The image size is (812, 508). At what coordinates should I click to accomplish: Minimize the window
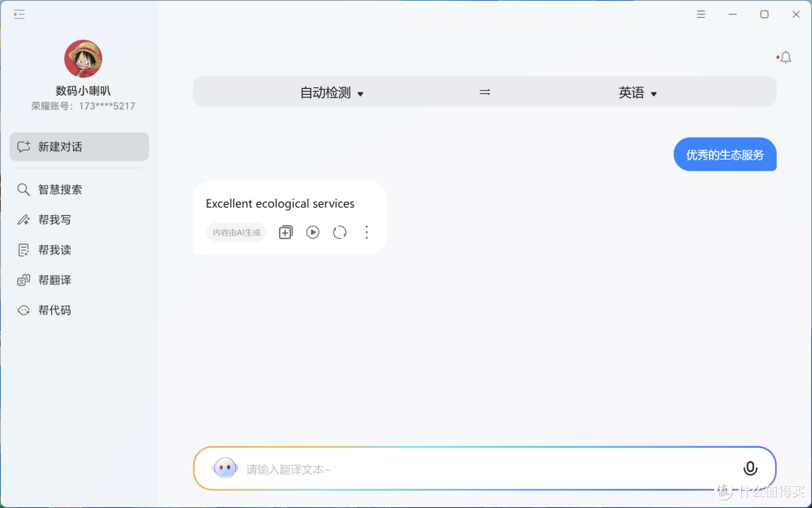[732, 14]
